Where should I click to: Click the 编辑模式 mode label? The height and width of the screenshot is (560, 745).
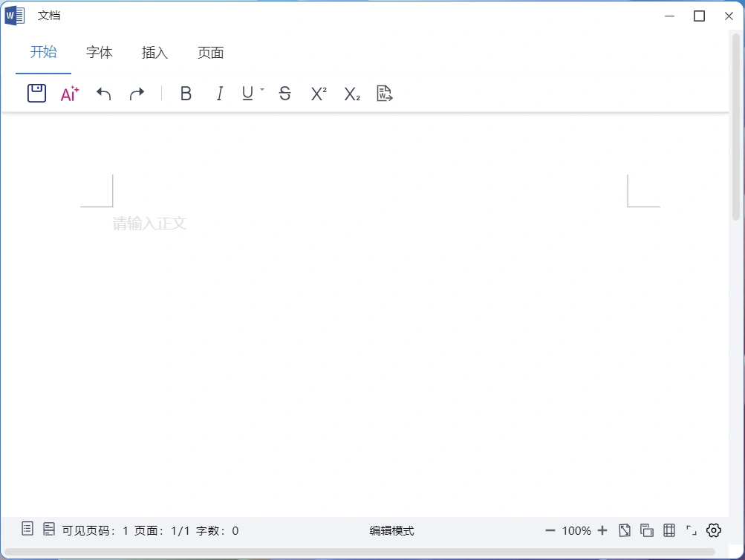(x=391, y=531)
